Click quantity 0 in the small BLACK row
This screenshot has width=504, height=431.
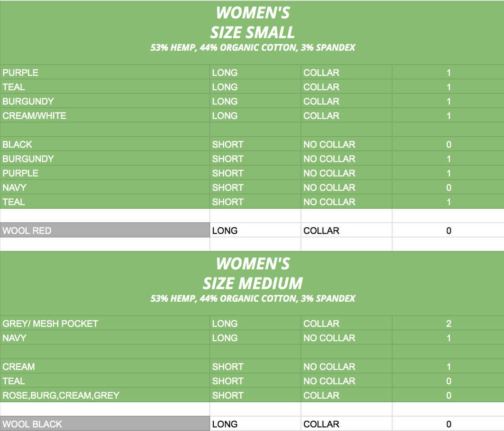tap(448, 144)
